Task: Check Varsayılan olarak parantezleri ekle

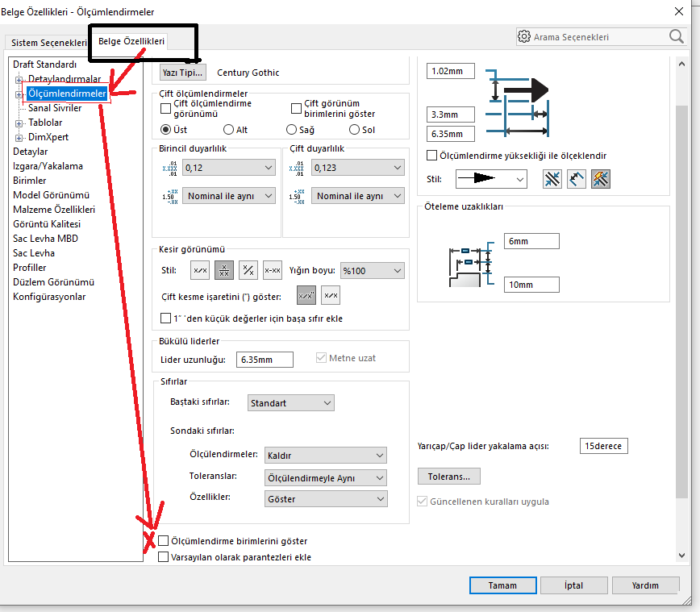Action: point(165,557)
